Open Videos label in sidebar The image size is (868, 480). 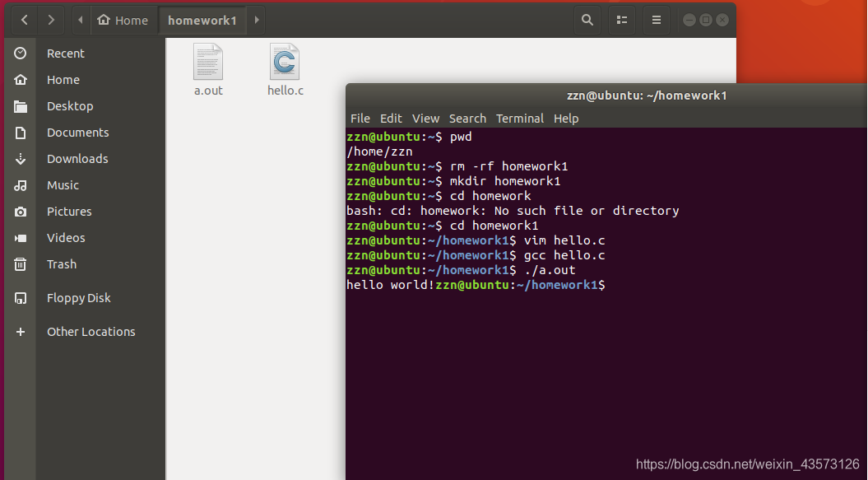tap(66, 238)
